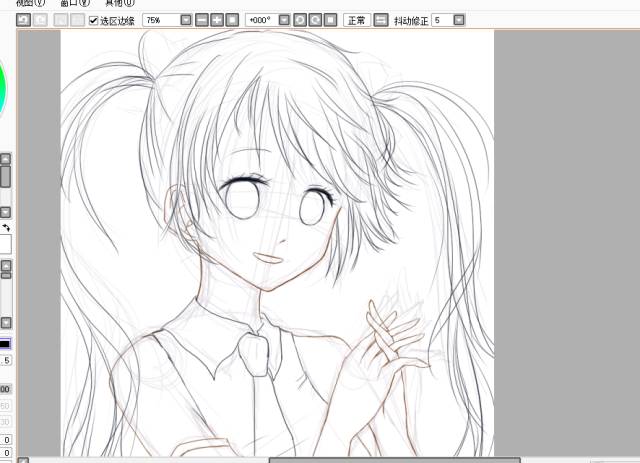This screenshot has height=463, width=640.
Task: Open the 其他 menu
Action: [x=119, y=3]
